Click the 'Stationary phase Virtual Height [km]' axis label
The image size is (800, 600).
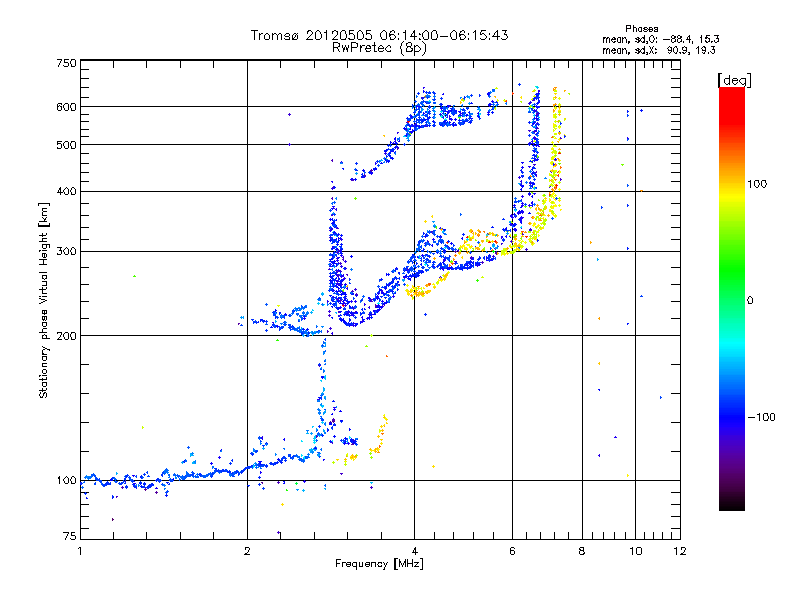[43, 300]
